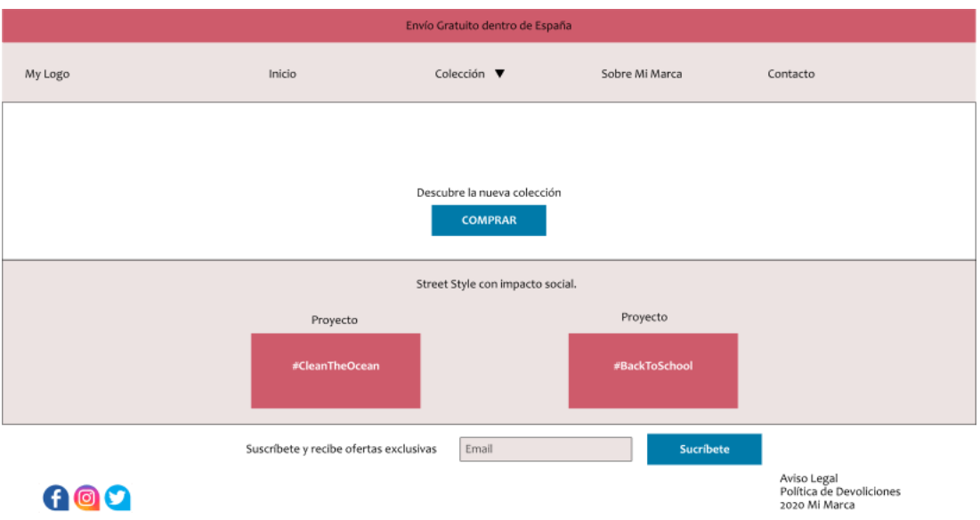Viewport: 980px width, 520px height.
Task: Click the My Logo brand link
Action: 47,74
